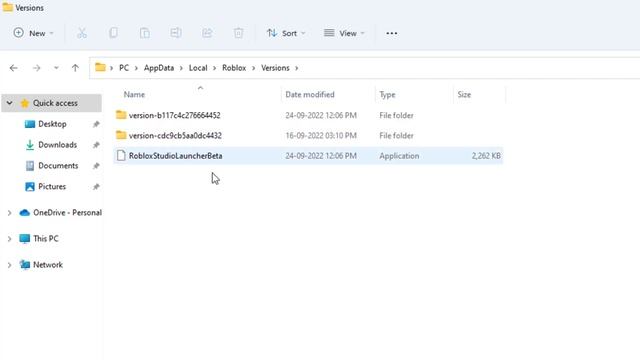Click the pin icon beside Pictures

(96, 187)
